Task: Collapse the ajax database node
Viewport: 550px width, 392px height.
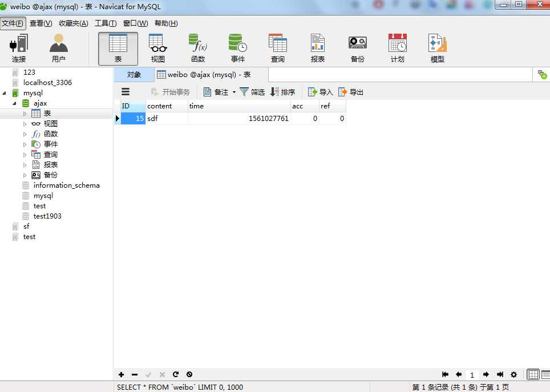Action: coord(14,103)
